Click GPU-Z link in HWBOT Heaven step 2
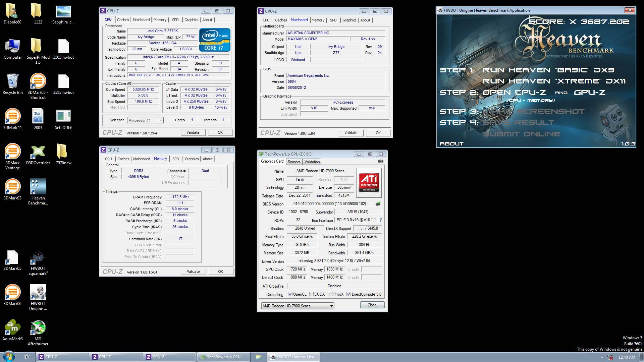This screenshot has width=644, height=362. pos(589,93)
